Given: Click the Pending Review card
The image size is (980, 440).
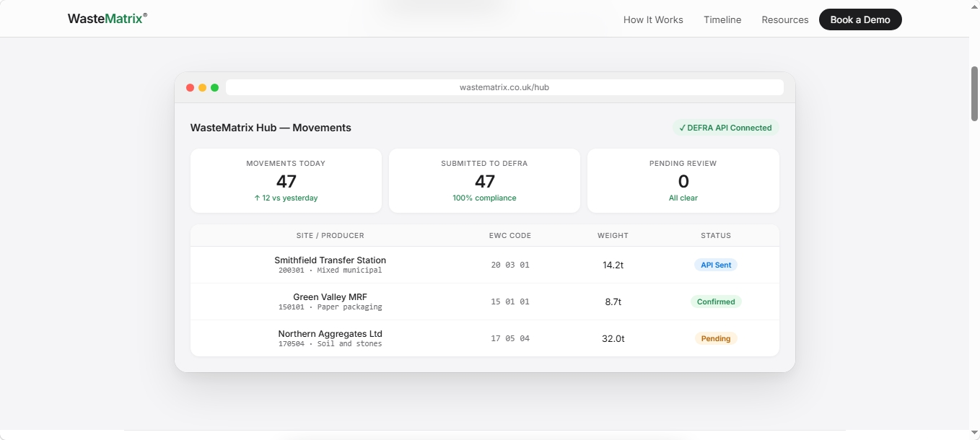Looking at the screenshot, I should click(x=683, y=180).
